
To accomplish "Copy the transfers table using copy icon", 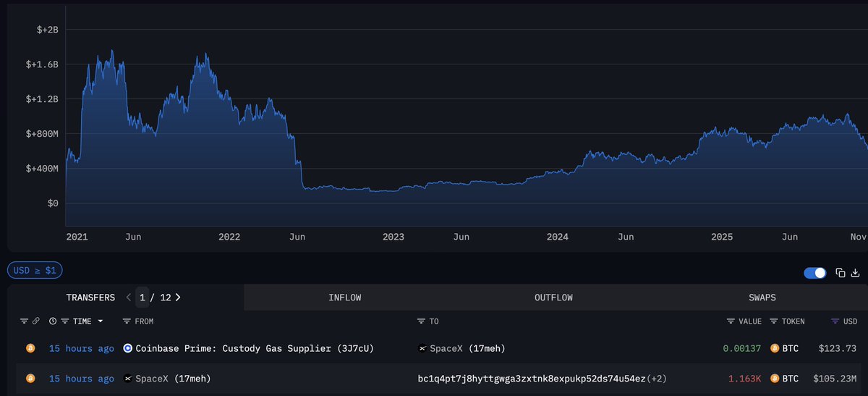I will [841, 273].
